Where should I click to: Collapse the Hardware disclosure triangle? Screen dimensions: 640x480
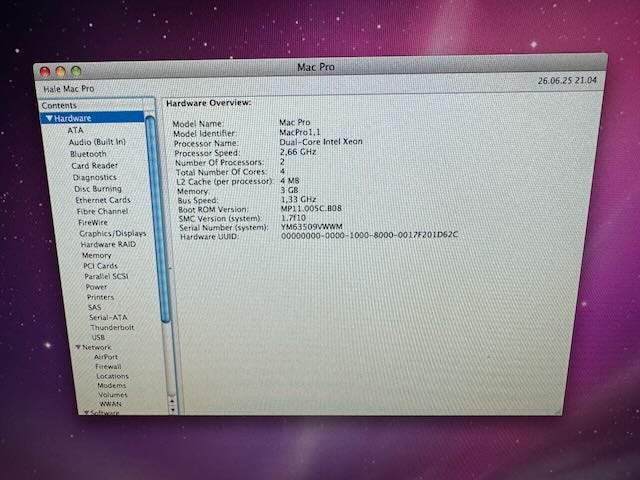click(x=49, y=119)
